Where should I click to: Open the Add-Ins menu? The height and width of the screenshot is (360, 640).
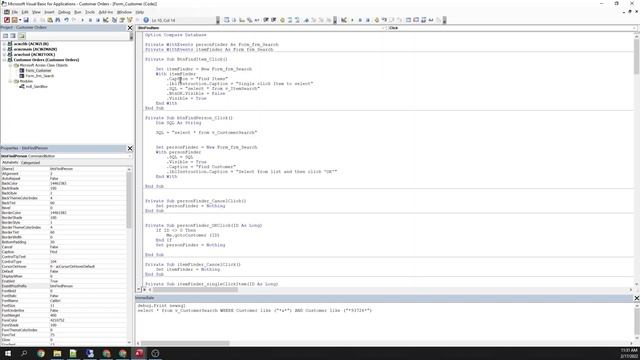click(106, 12)
